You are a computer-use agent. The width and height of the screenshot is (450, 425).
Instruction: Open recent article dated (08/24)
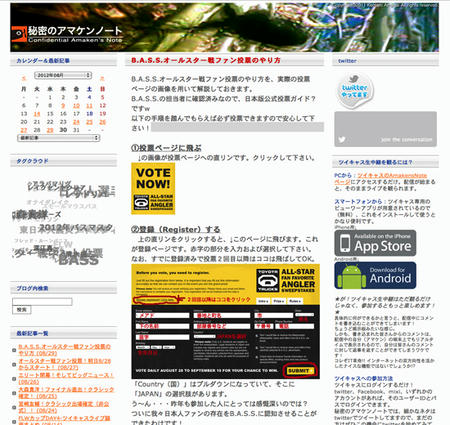[x=64, y=407]
